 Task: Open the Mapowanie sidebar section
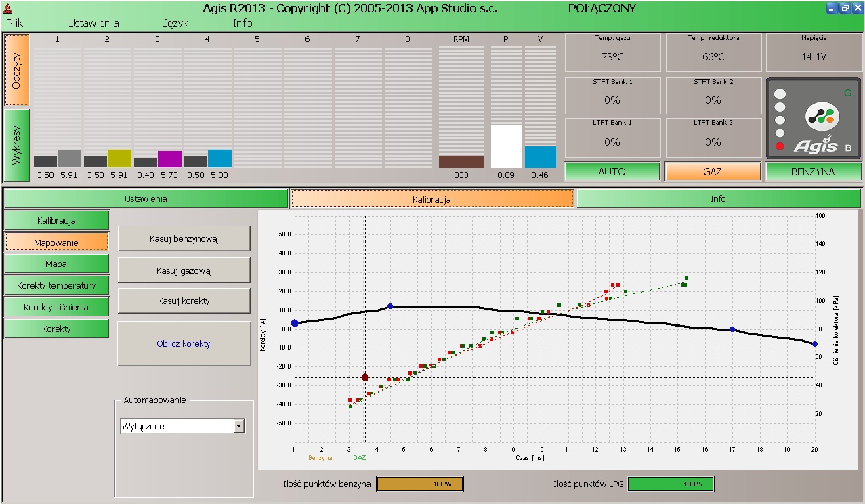click(56, 242)
